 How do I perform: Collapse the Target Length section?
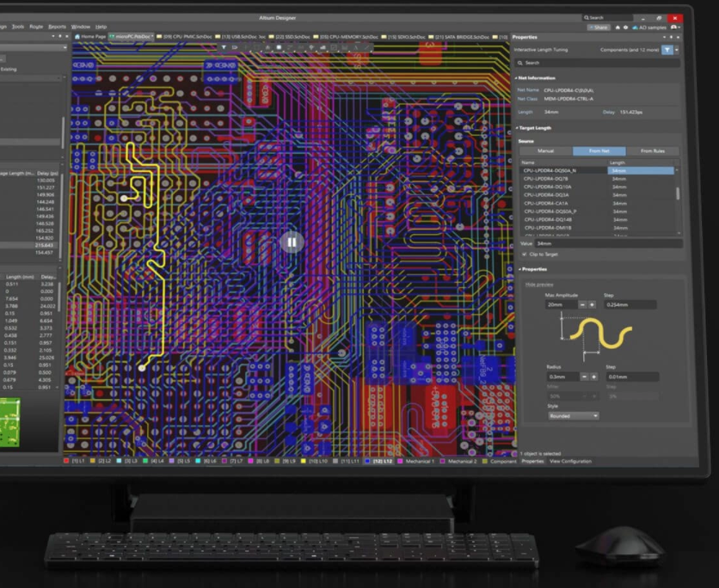(517, 128)
